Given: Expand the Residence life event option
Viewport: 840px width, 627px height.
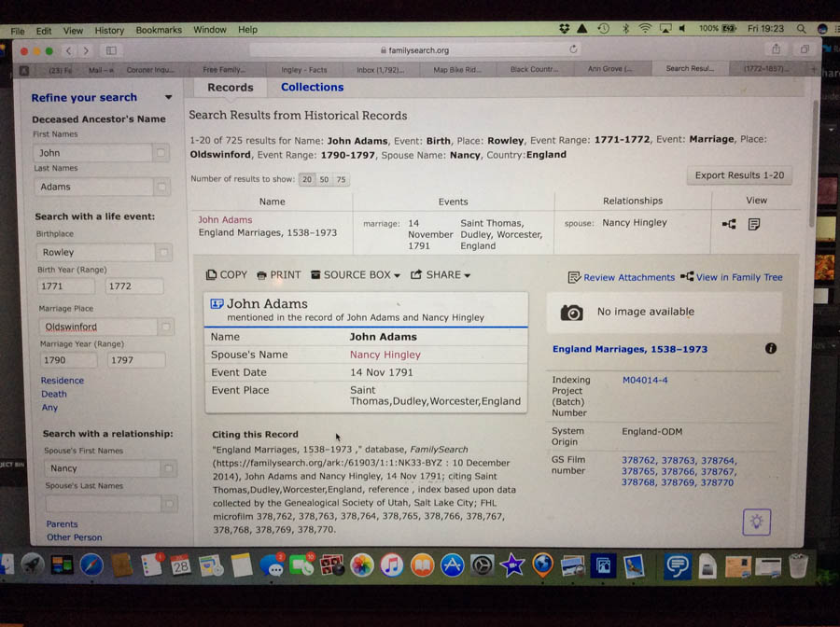Looking at the screenshot, I should coord(63,380).
